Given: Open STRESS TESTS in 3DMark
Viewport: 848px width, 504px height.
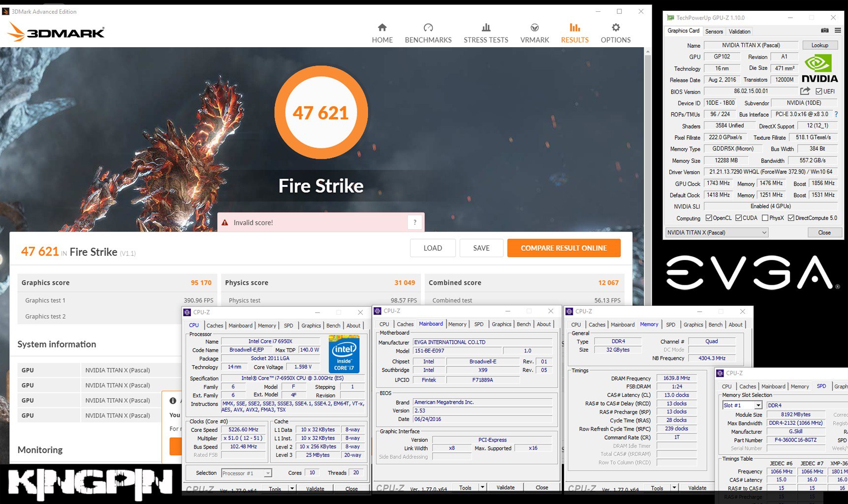Looking at the screenshot, I should [486, 33].
